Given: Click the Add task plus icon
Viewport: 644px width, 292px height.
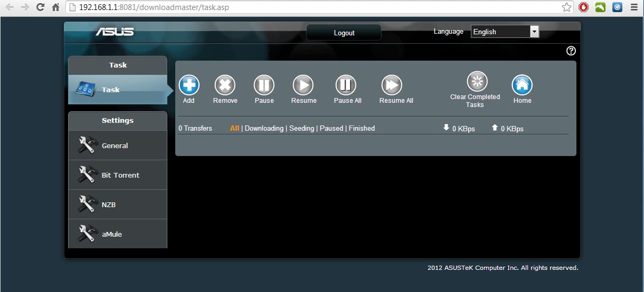Looking at the screenshot, I should click(189, 85).
